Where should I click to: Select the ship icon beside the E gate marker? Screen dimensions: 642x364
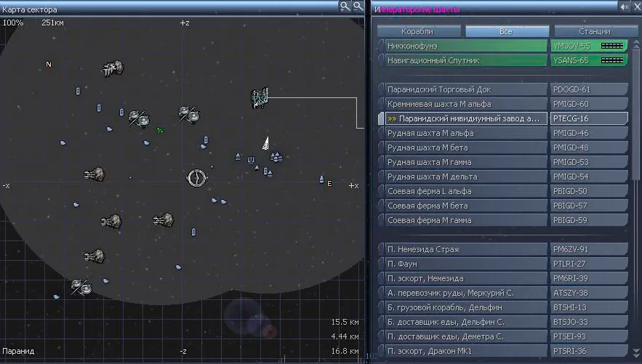tap(321, 179)
